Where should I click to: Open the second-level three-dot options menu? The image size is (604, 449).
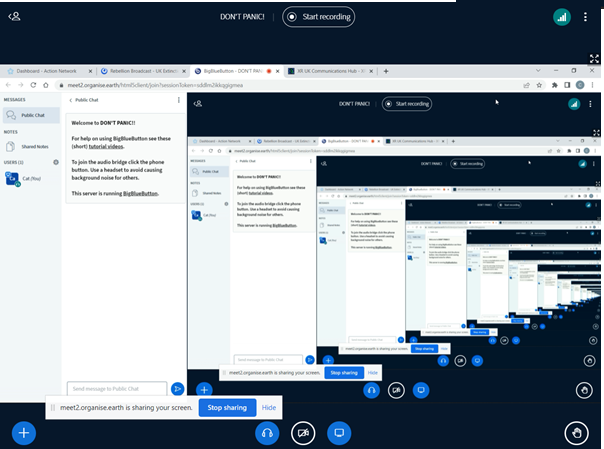(x=590, y=104)
